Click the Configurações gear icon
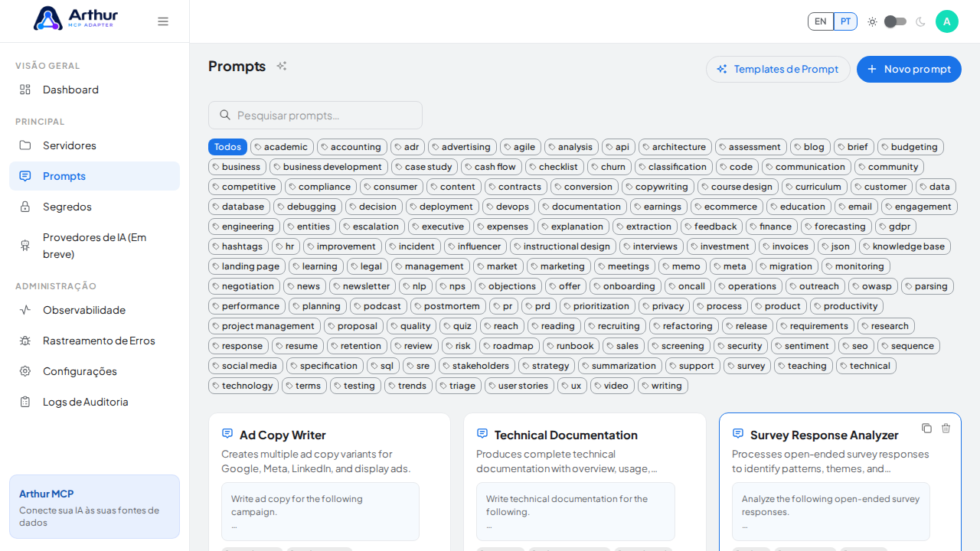The image size is (980, 551). click(25, 371)
